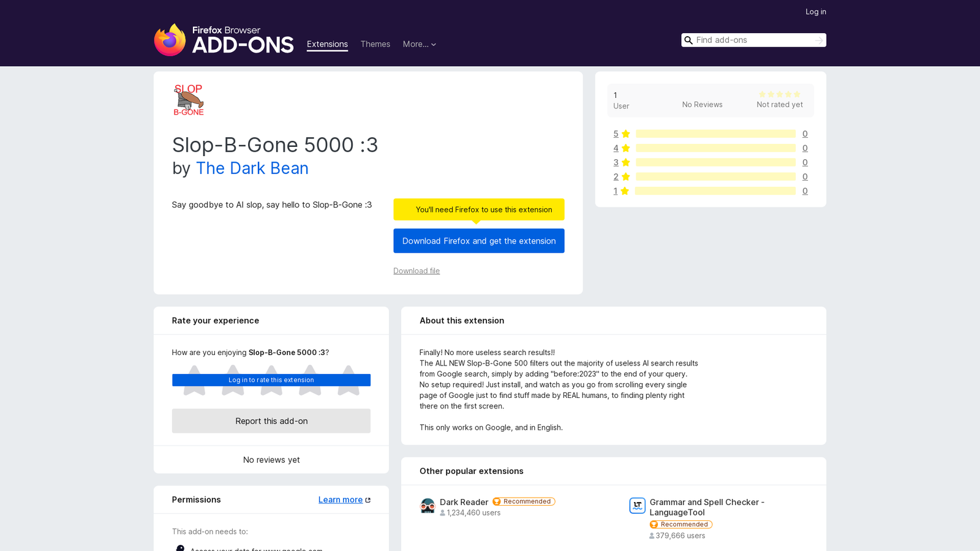Click '379,666 users' under LanguageTool
980x551 pixels.
[677, 536]
